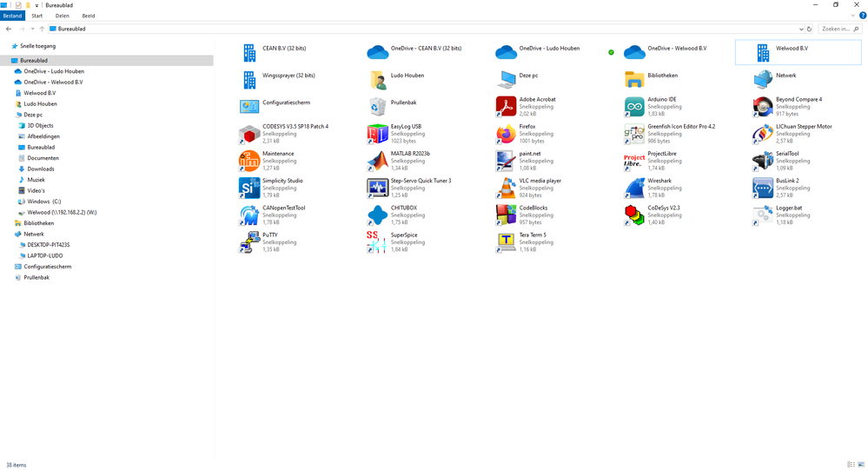
Task: Click the VLC media player cone icon
Action: tap(506, 188)
